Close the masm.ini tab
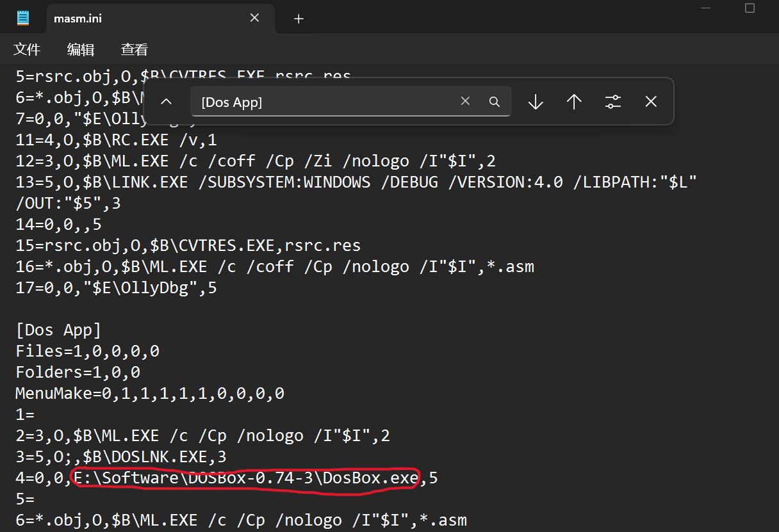The image size is (779, 532). pos(254,18)
